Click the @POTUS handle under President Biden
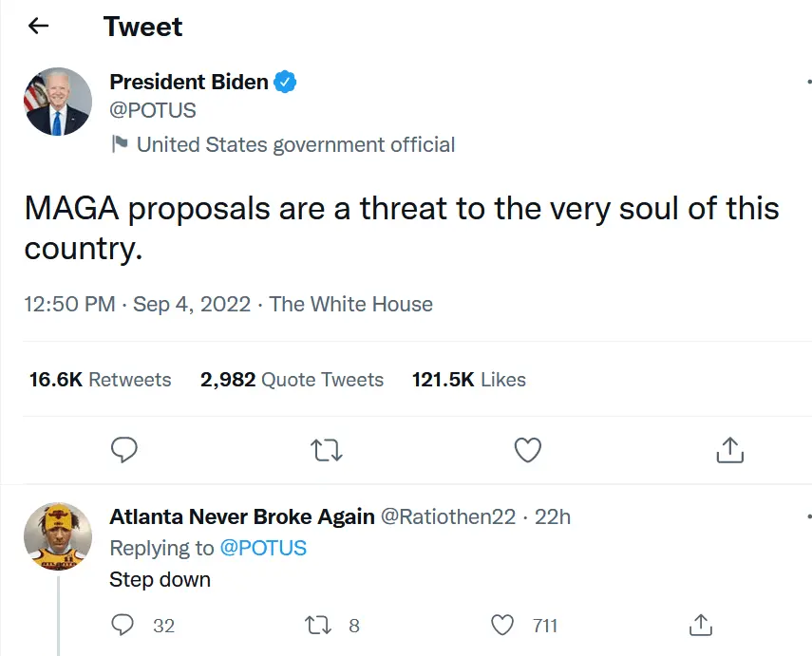812x656 pixels. pos(152,109)
